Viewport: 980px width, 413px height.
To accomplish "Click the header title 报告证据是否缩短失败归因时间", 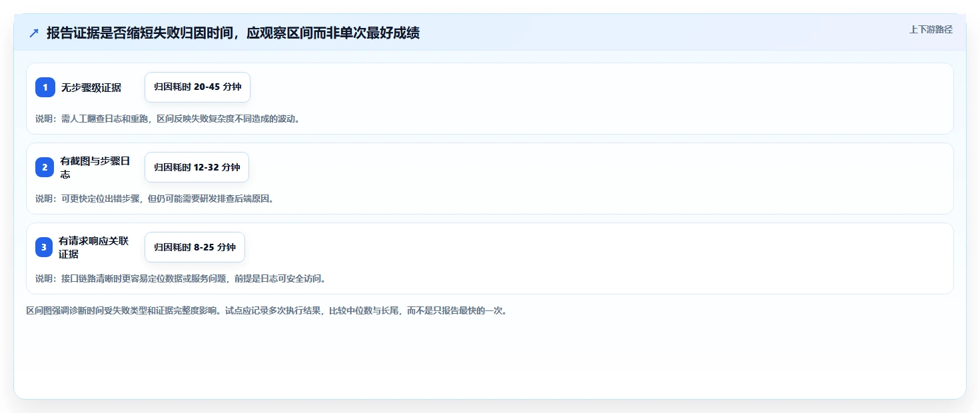I will pyautogui.click(x=233, y=33).
